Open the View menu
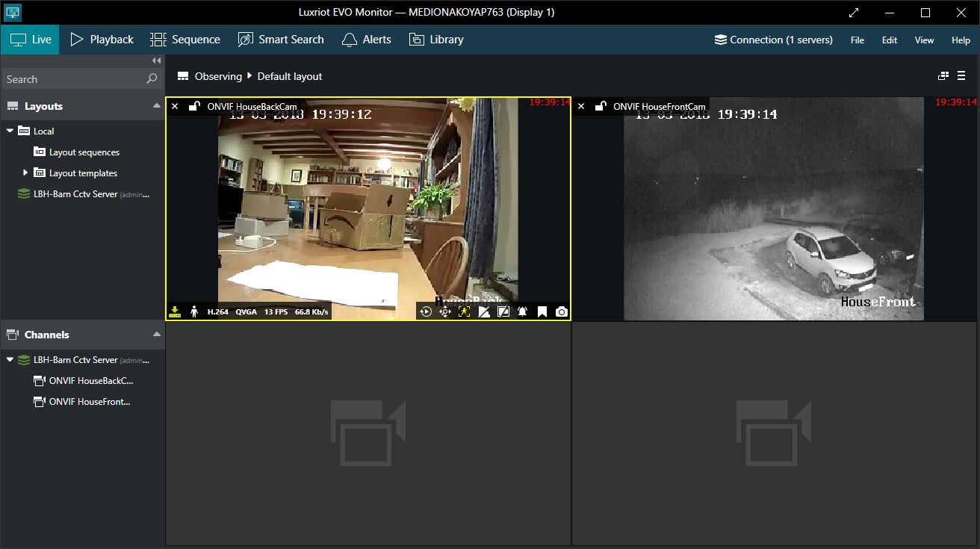Screen dimensions: 980x549 [924, 40]
